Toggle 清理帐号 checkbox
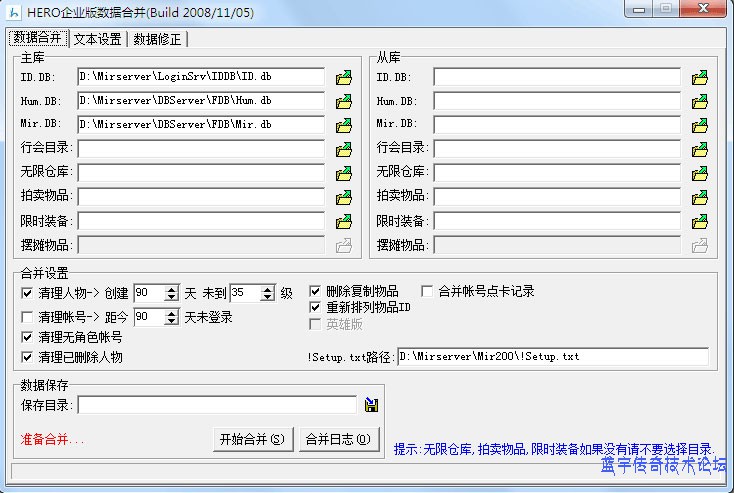 (27, 317)
